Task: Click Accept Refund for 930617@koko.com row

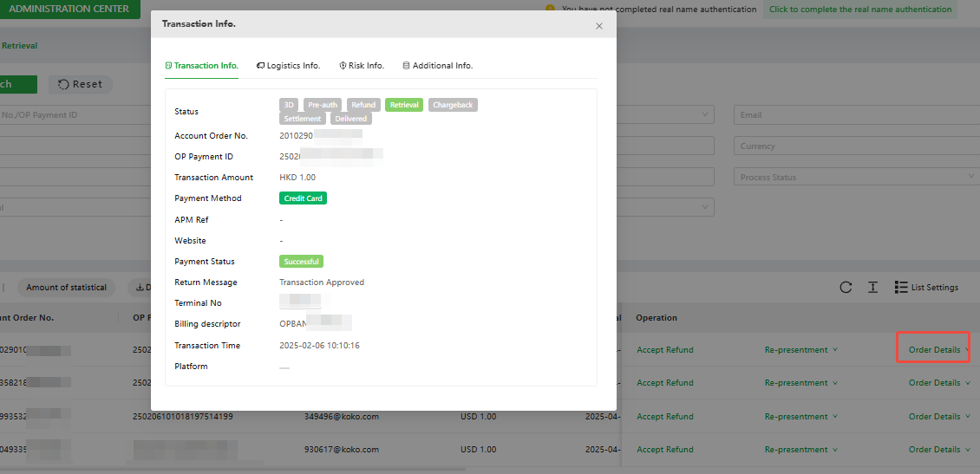Action: pyautogui.click(x=665, y=450)
